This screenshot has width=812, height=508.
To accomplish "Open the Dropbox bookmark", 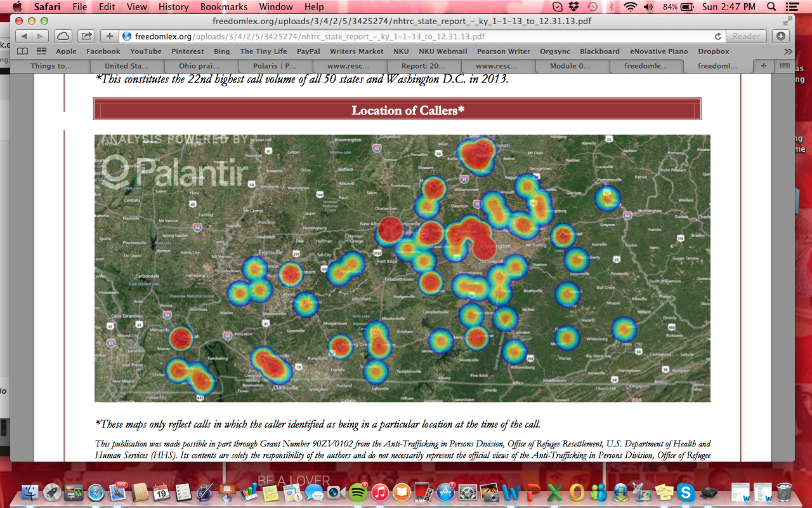I will [x=714, y=51].
